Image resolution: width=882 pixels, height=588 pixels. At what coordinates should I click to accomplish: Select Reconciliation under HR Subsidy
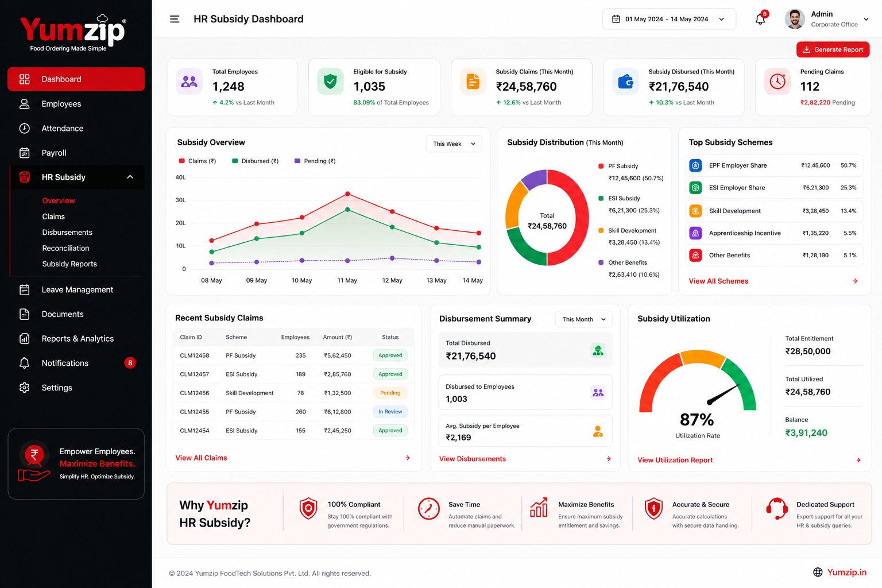[65, 248]
